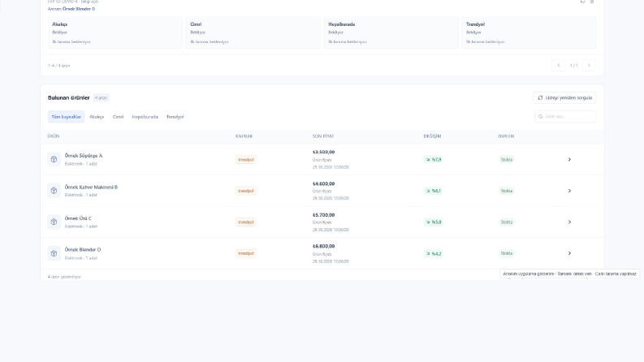Open the row chevron for Örnek Ütü C
The height and width of the screenshot is (362, 644).
point(569,222)
